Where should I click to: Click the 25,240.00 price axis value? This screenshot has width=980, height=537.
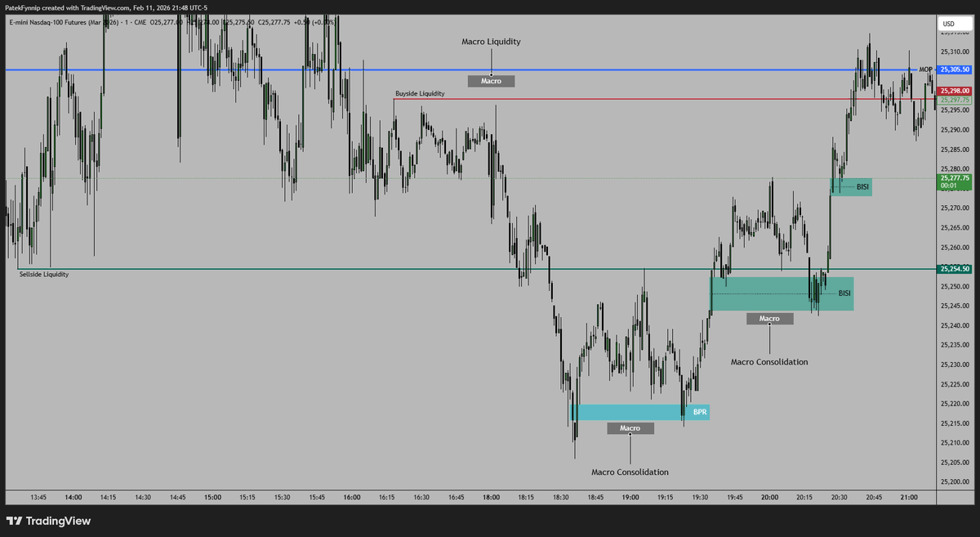coord(955,325)
